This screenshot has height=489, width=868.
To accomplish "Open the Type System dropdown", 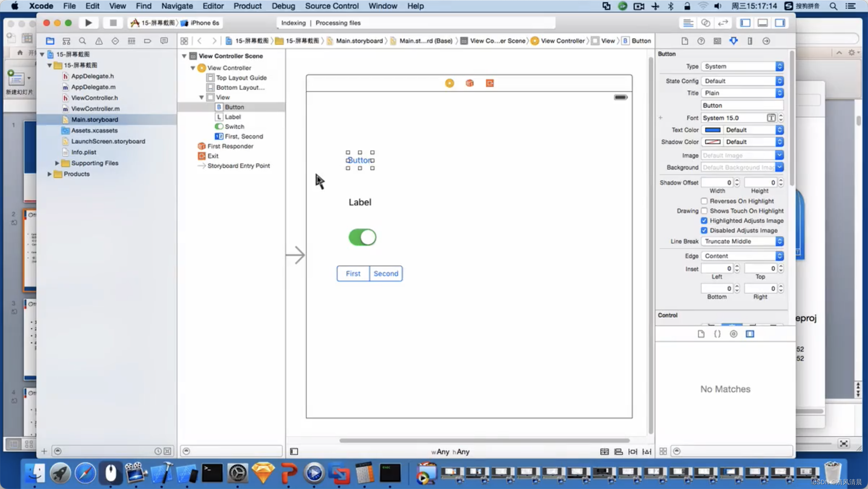I will point(742,66).
